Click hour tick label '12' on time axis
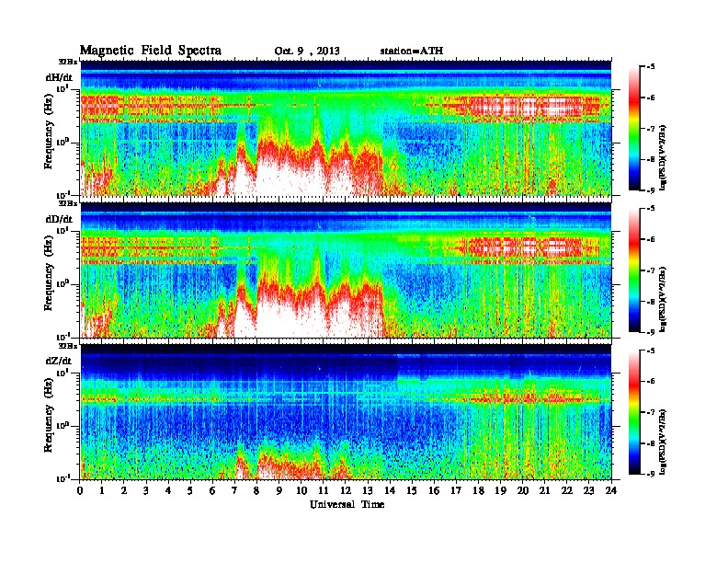 [x=346, y=490]
